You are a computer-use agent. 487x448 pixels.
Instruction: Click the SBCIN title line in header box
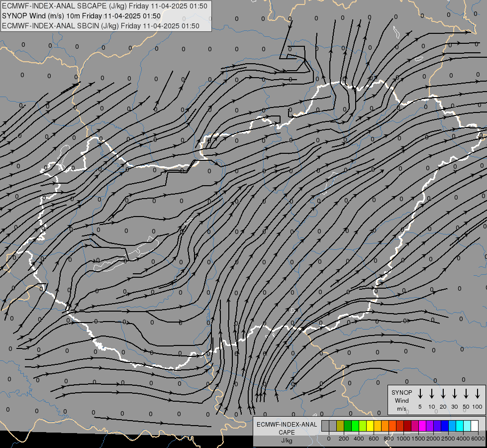pos(100,26)
